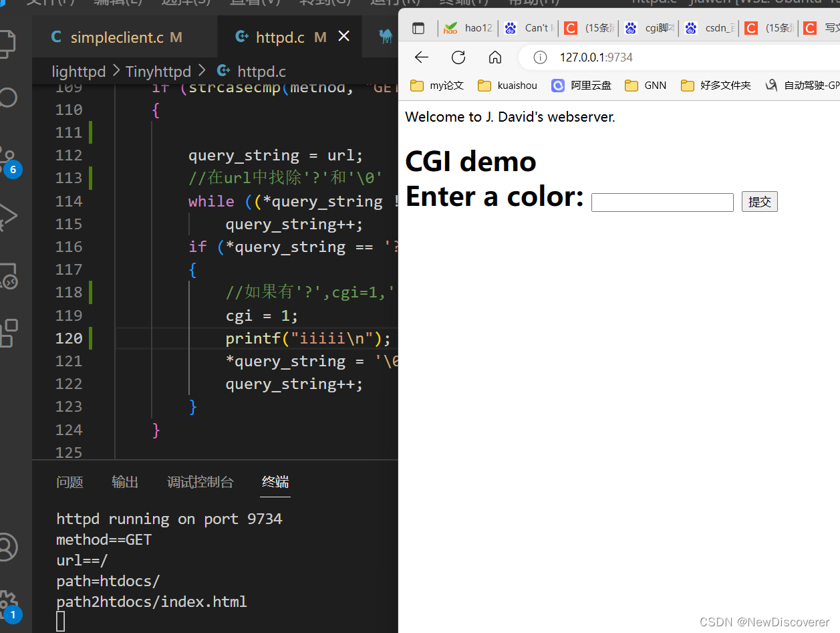Screen dimensions: 840x633
Task: Click the 提交 submit button
Action: tap(759, 201)
